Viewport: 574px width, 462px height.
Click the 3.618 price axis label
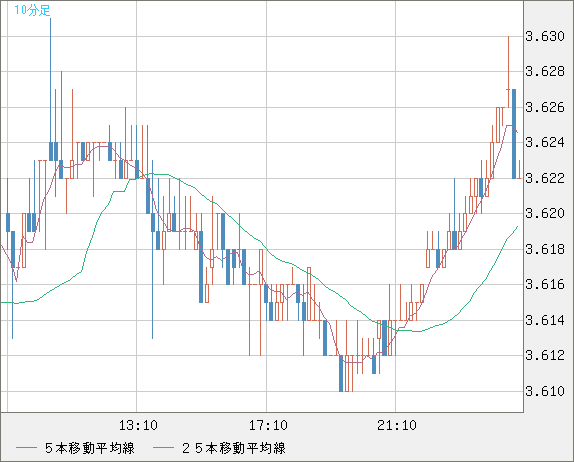point(545,249)
